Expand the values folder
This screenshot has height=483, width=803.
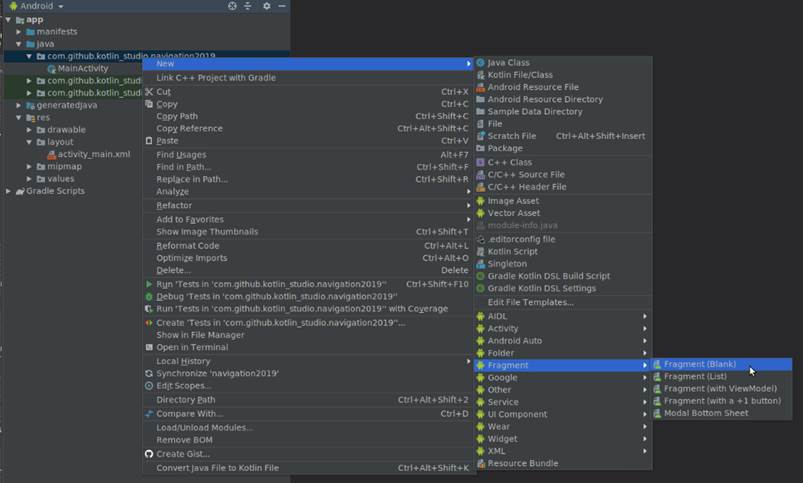(x=29, y=179)
